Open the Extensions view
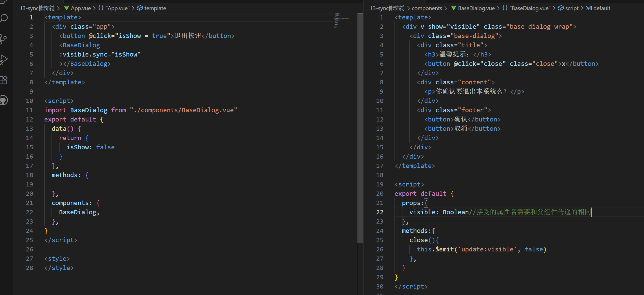This screenshot has width=644, height=295. [x=4, y=80]
